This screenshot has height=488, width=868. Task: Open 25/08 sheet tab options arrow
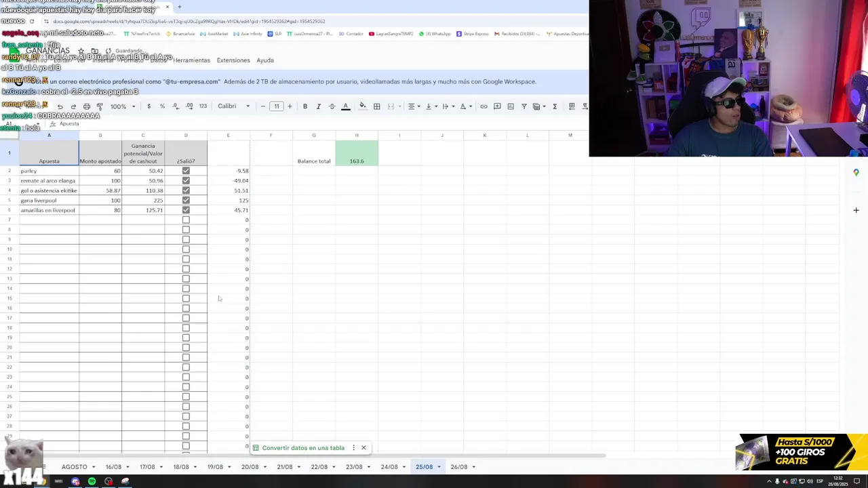[x=439, y=467]
